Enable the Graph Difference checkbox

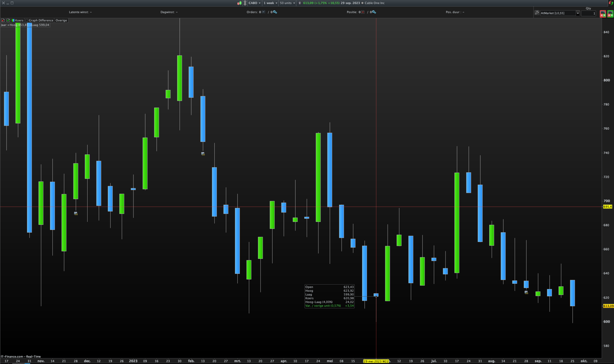click(x=27, y=20)
